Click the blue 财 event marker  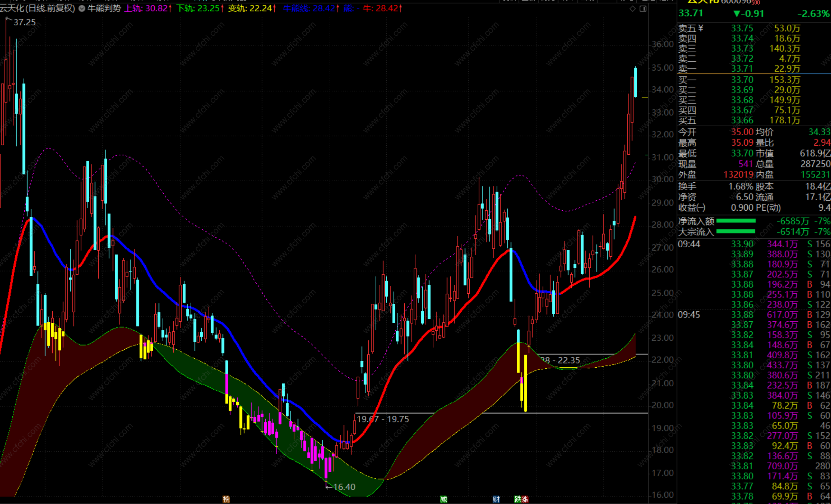(496, 499)
